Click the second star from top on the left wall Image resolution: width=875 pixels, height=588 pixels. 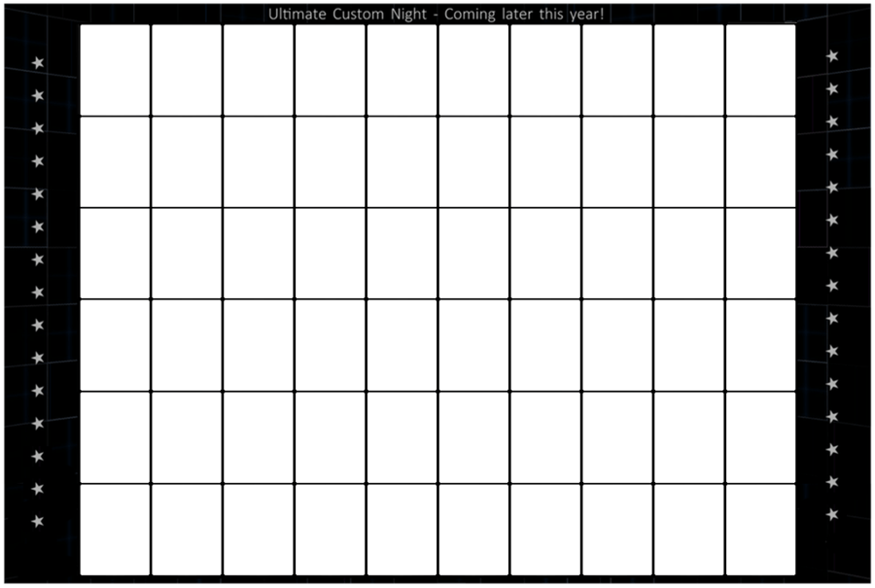click(x=37, y=94)
